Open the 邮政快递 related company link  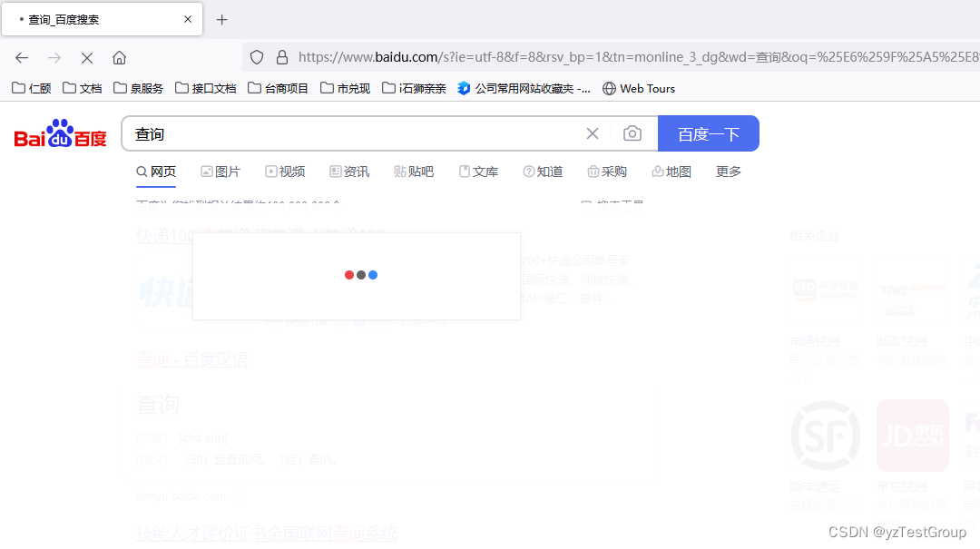coord(902,341)
